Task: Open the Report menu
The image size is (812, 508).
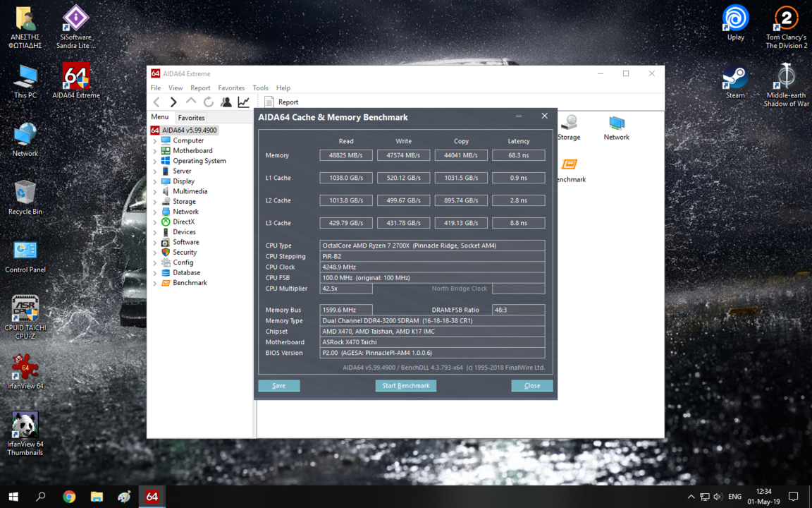Action: coord(200,88)
